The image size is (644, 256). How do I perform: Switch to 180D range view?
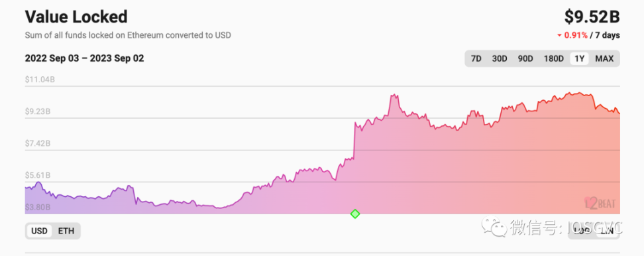[554, 58]
